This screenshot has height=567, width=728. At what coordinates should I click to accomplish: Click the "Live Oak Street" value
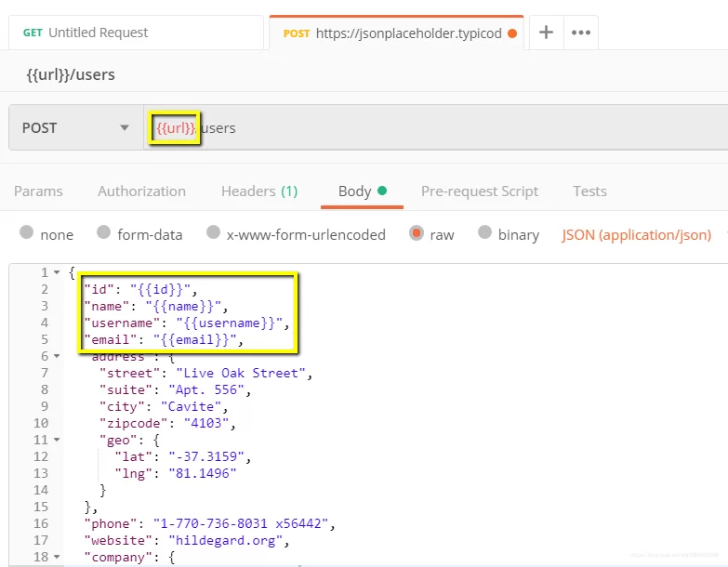click(241, 373)
